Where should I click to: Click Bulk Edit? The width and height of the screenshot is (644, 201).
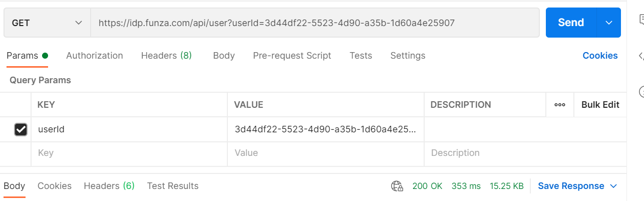point(600,105)
